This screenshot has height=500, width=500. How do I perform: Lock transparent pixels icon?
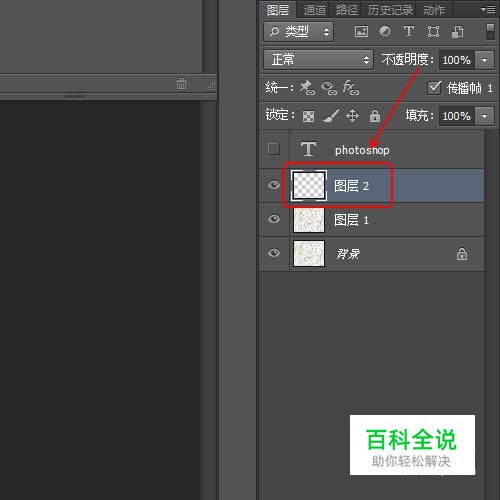pyautogui.click(x=308, y=116)
